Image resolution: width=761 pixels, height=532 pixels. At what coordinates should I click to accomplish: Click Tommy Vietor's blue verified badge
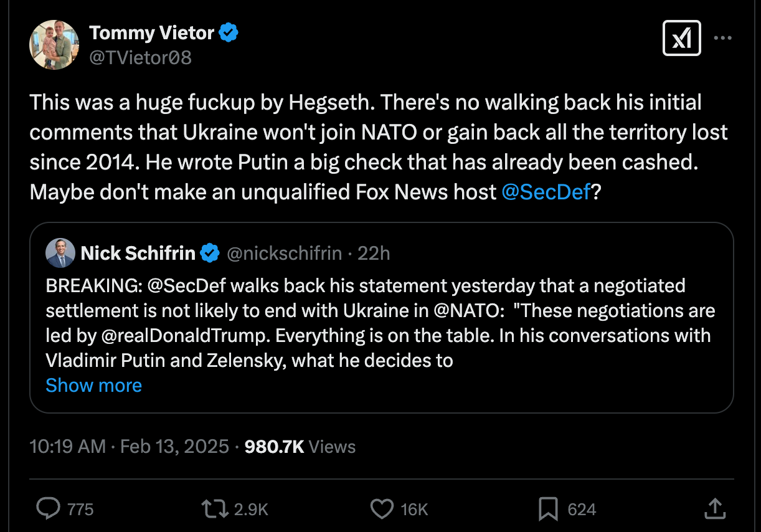point(229,32)
